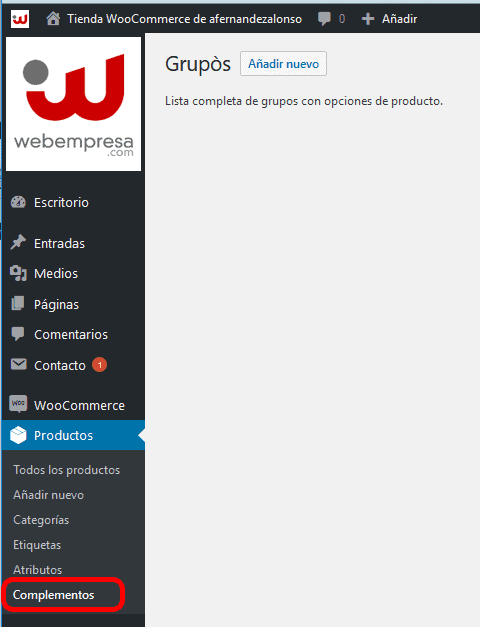Click the webempresa logo in the admin bar
The height and width of the screenshot is (627, 480).
pyautogui.click(x=20, y=19)
